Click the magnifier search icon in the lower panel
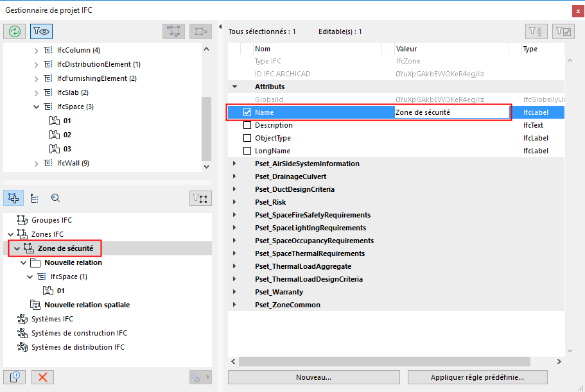The height and width of the screenshot is (392, 585). pos(55,198)
